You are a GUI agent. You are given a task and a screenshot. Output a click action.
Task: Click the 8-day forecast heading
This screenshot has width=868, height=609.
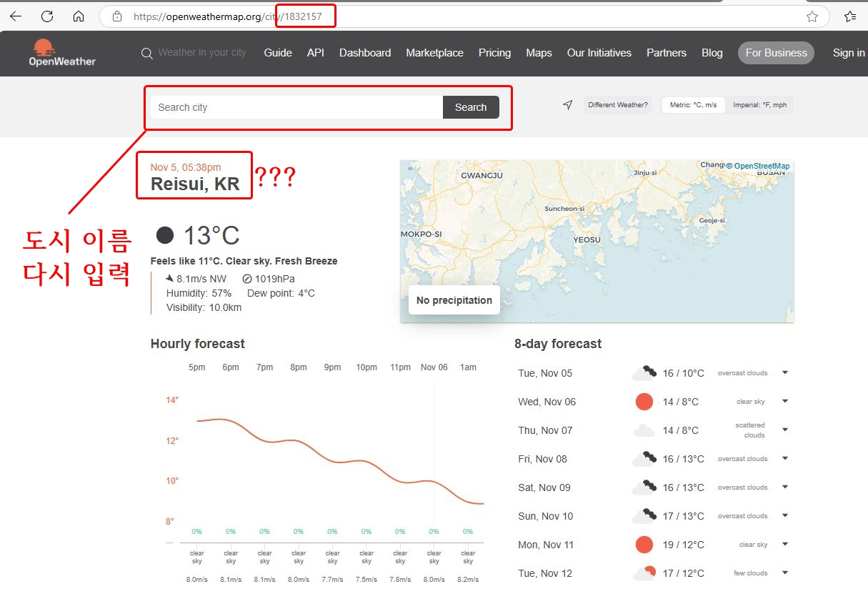(558, 344)
